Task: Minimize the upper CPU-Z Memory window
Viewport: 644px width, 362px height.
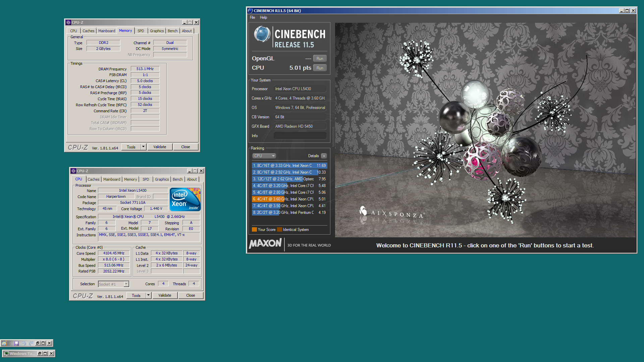Action: (184, 22)
